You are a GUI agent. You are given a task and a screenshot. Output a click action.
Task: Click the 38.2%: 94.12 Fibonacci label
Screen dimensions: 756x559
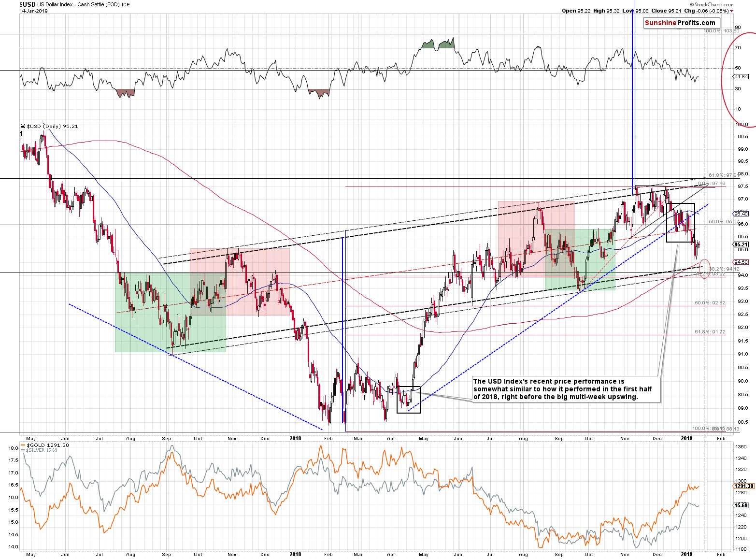pyautogui.click(x=724, y=269)
